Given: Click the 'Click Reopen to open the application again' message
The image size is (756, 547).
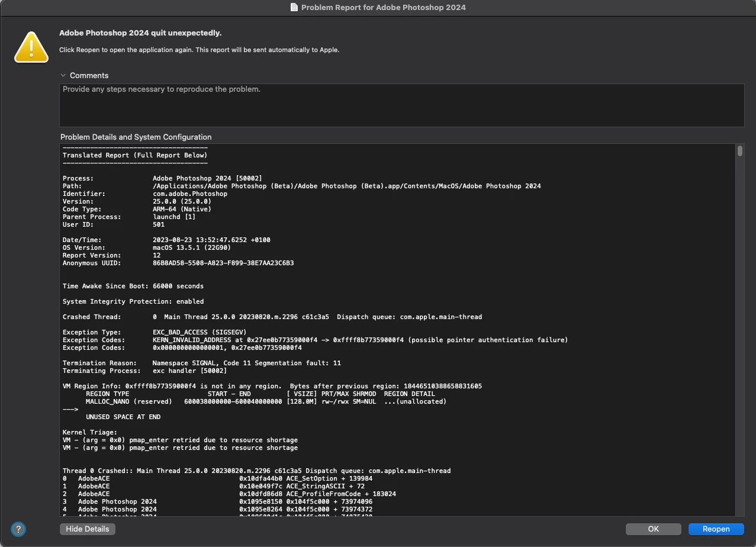Looking at the screenshot, I should coord(199,50).
